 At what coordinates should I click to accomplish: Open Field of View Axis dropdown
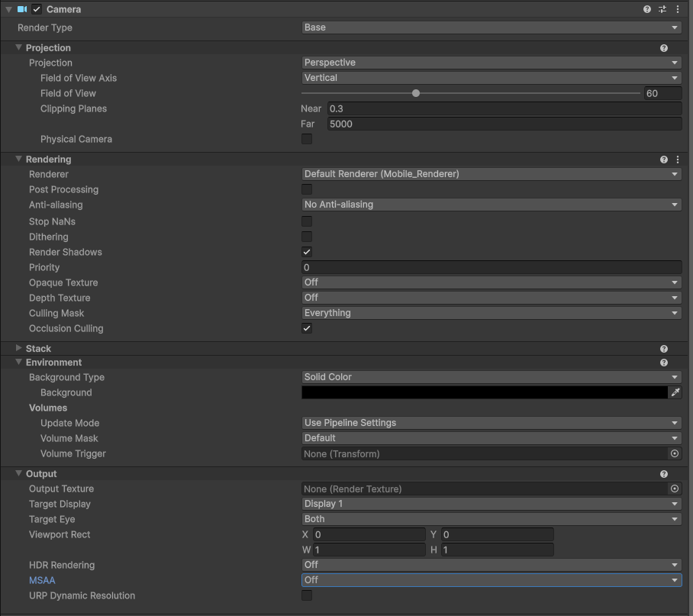[x=492, y=78]
